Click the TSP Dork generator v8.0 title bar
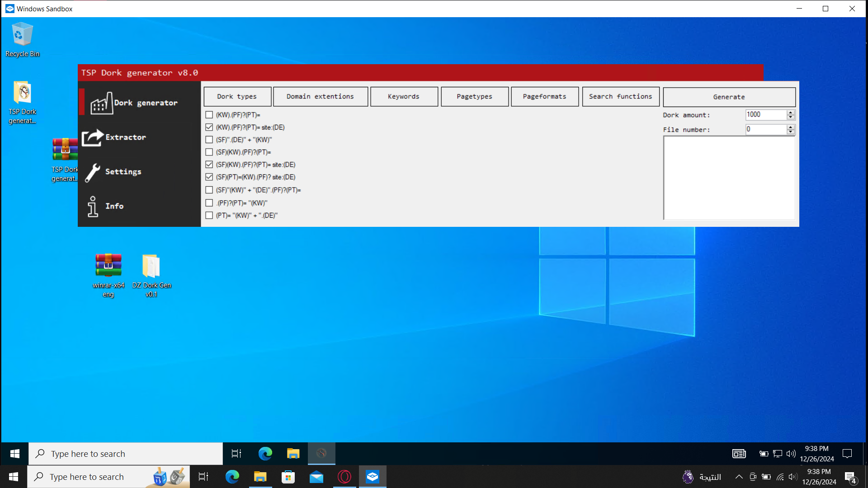Screen dimensions: 868x488 coord(420,73)
